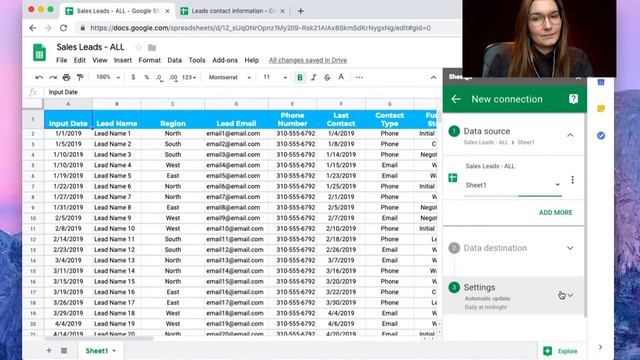Open the Format menu
Viewport: 640px width, 360px height.
coord(149,60)
